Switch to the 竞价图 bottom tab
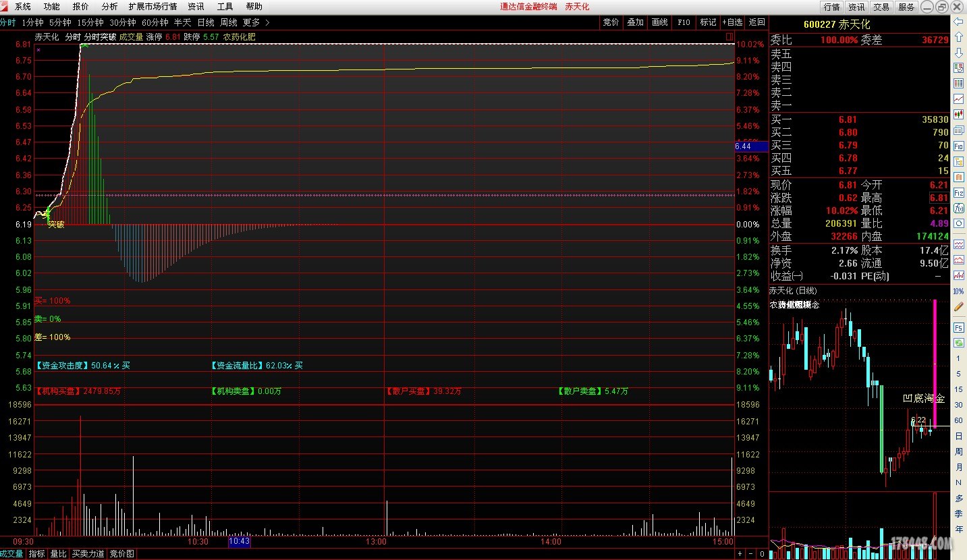The height and width of the screenshot is (560, 967). [x=122, y=554]
